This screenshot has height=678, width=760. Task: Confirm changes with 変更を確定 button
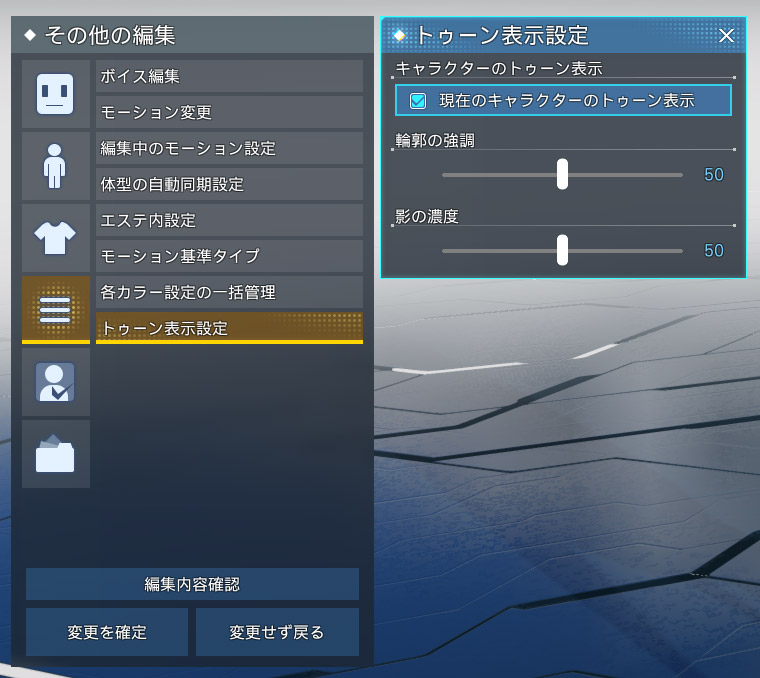[x=107, y=632]
